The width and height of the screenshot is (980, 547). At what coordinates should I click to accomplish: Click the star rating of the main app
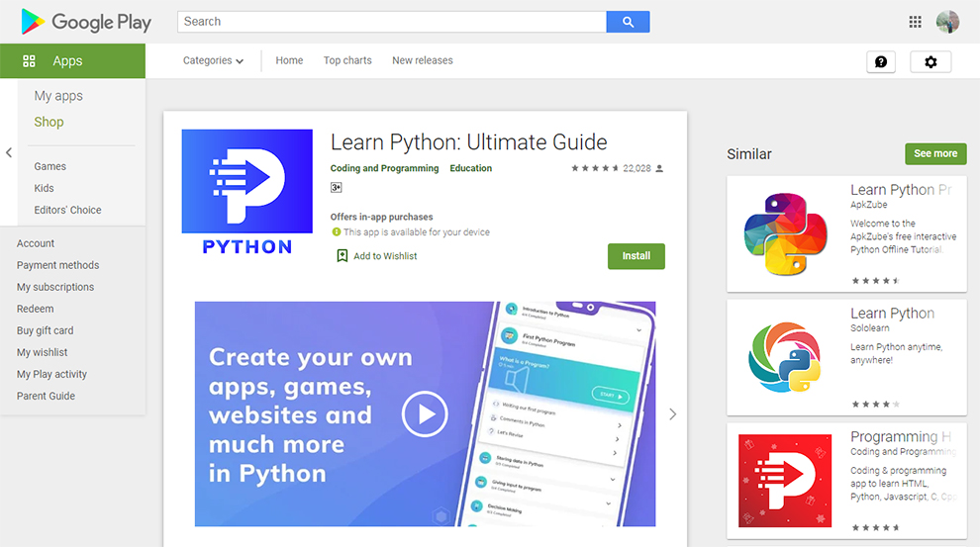pyautogui.click(x=594, y=168)
